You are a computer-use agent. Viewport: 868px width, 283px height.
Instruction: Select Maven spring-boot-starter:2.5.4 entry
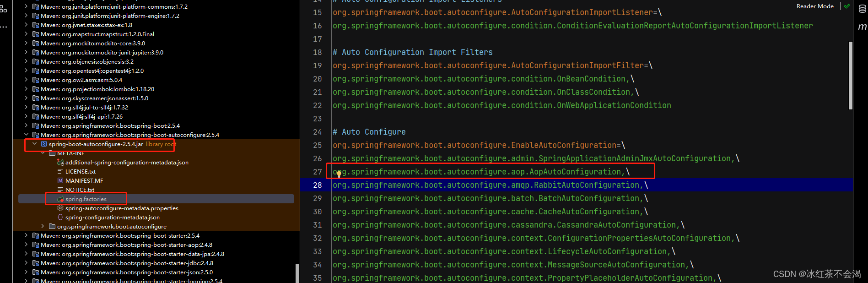pos(120,236)
